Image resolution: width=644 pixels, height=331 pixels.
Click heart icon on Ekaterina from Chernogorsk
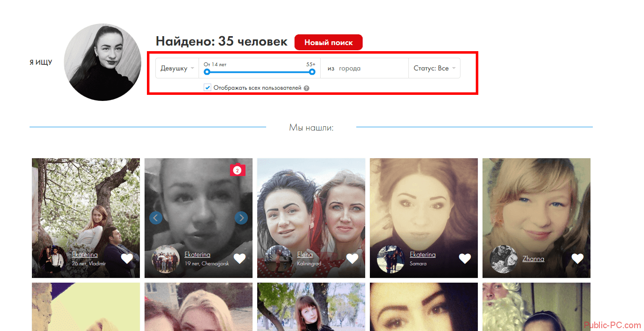coord(239,259)
